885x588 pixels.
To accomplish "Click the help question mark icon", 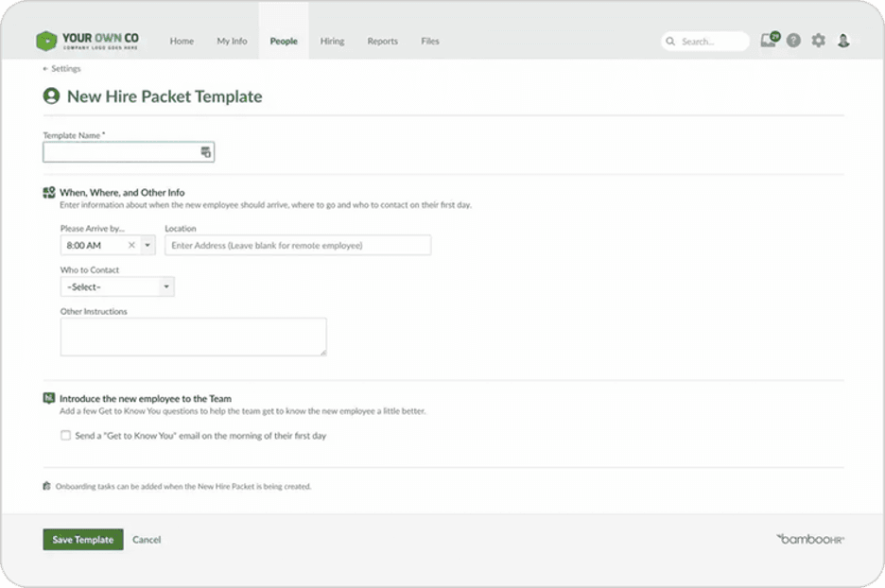I will [x=793, y=42].
